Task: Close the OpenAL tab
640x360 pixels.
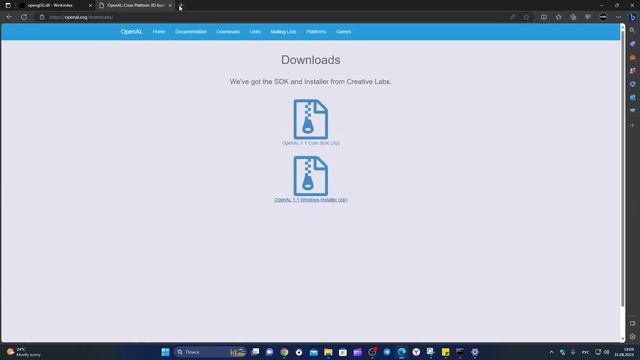Action: pyautogui.click(x=170, y=6)
